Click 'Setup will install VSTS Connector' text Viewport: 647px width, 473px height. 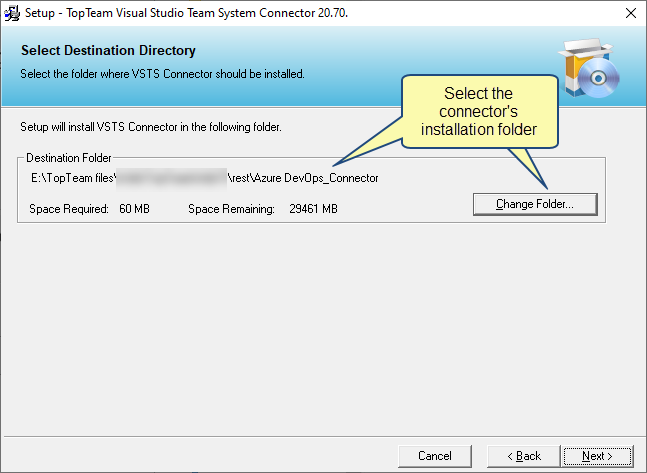point(151,127)
